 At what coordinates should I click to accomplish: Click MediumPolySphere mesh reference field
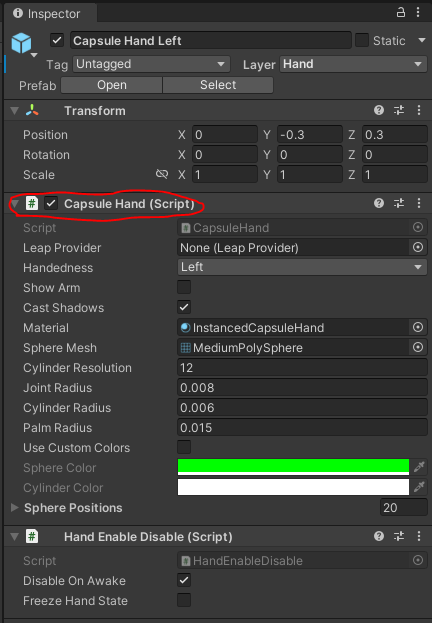pos(293,347)
